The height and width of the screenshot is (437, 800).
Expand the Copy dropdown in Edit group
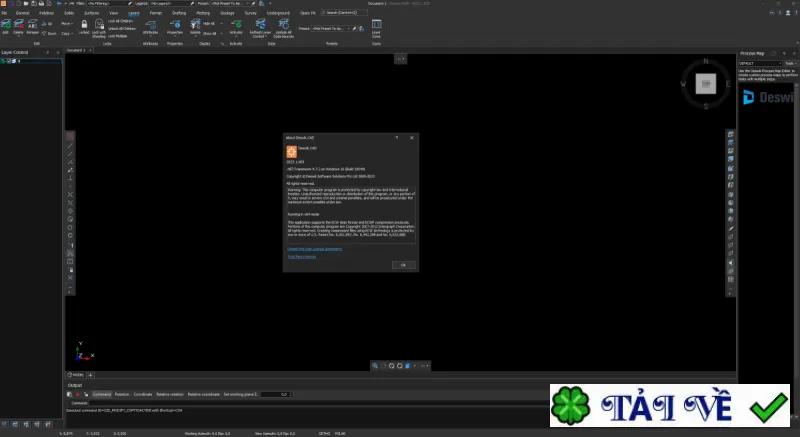tap(66, 34)
